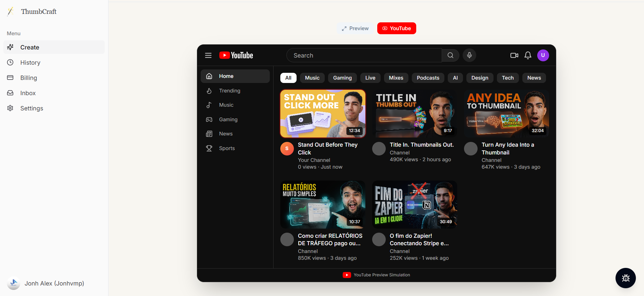Click the Jonh Alex profile avatar
Screen dimensions: 644x296
click(x=14, y=283)
